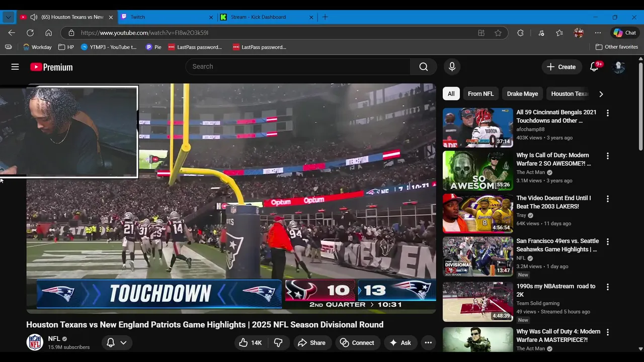Open options for Bengals Touchdowns video
The width and height of the screenshot is (644, 362).
coord(607,113)
